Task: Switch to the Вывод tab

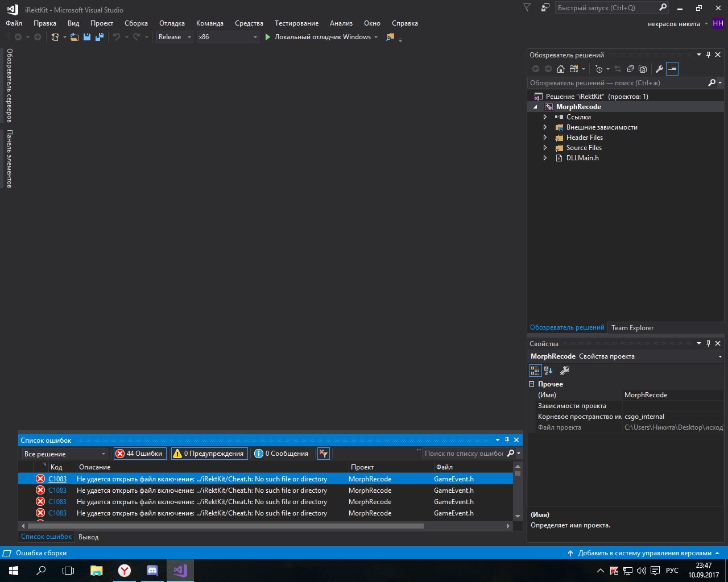Action: tap(88, 537)
